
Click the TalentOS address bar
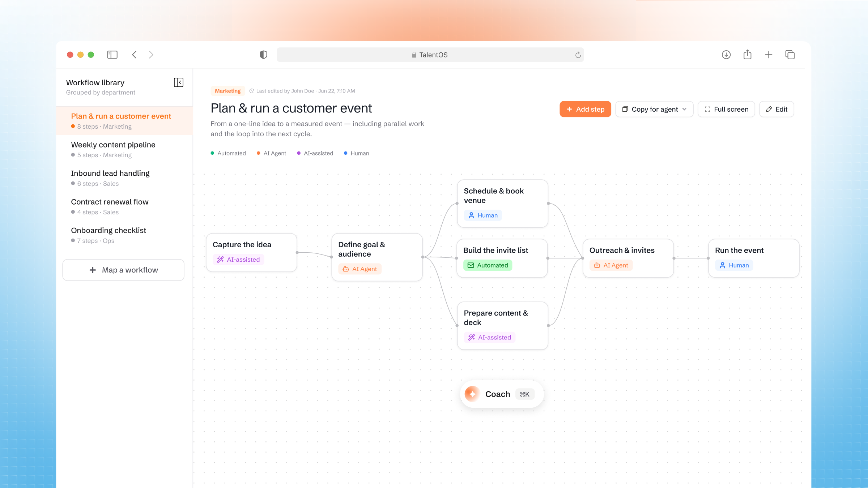(x=430, y=55)
